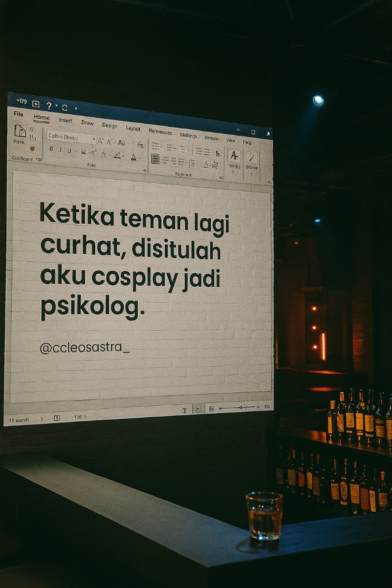Toggle Underline formatting
The image size is (392, 588).
tap(69, 151)
